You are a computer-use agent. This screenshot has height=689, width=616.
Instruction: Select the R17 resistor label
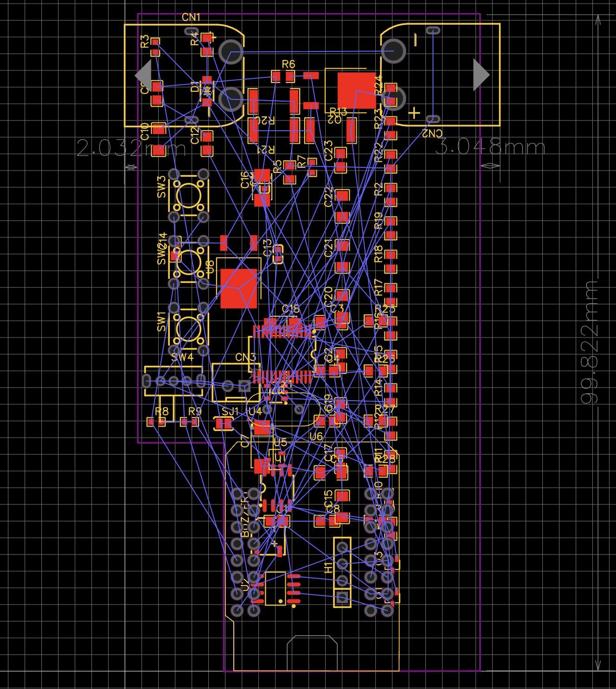[x=378, y=287]
